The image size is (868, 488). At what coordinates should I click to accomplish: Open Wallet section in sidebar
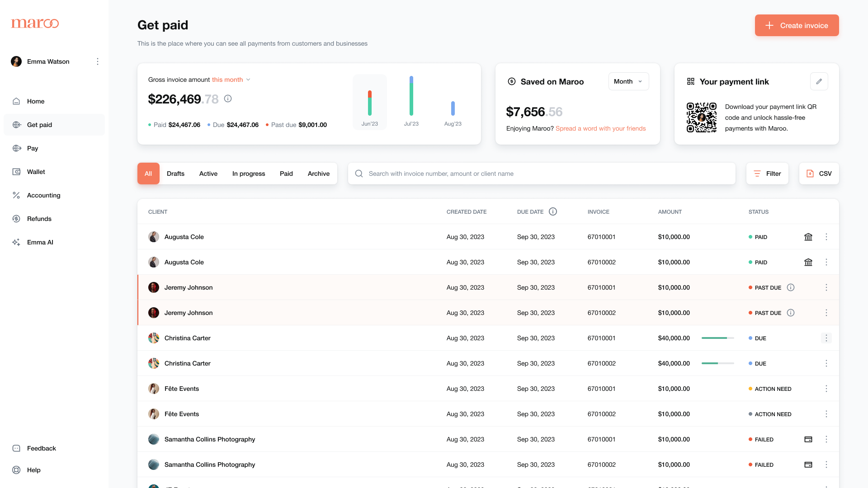(54, 172)
